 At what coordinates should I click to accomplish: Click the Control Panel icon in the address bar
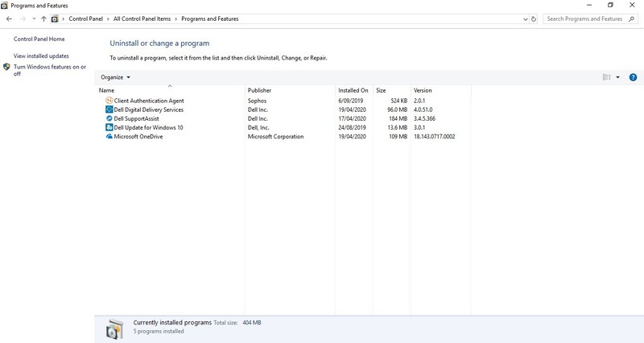click(x=55, y=19)
